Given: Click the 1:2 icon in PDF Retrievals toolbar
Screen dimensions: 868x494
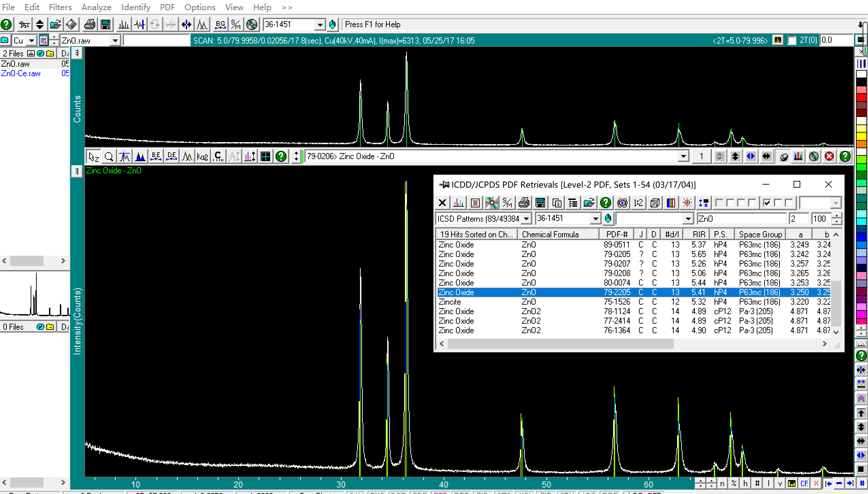Looking at the screenshot, I should click(638, 203).
